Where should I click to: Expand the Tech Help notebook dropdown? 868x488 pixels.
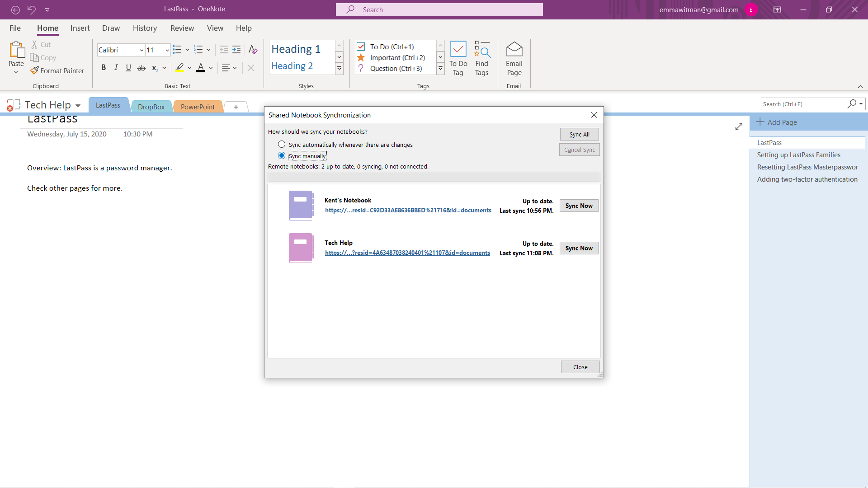[78, 105]
